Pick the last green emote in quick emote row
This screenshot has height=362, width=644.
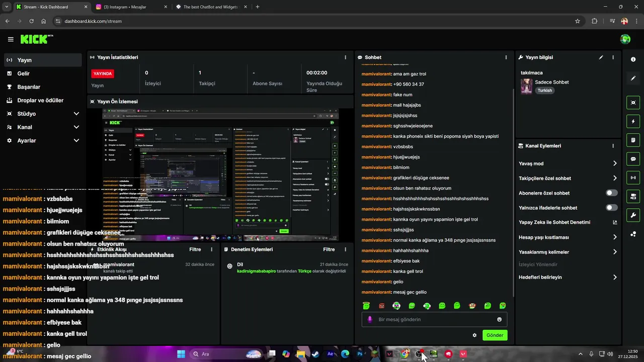pyautogui.click(x=502, y=306)
